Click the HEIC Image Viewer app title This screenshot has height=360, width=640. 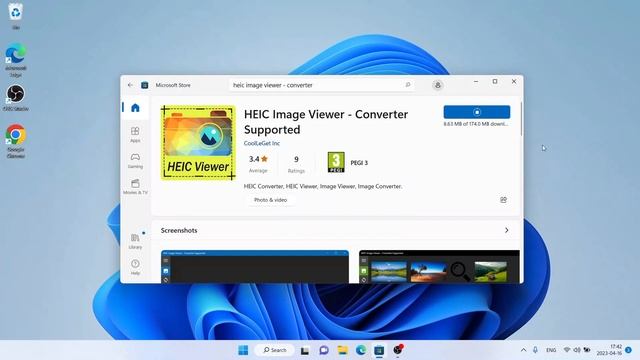point(326,122)
